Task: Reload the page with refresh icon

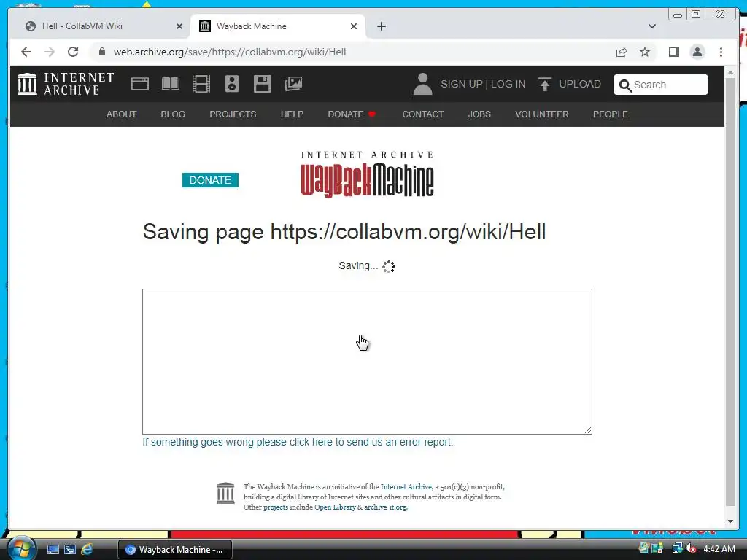Action: (73, 52)
